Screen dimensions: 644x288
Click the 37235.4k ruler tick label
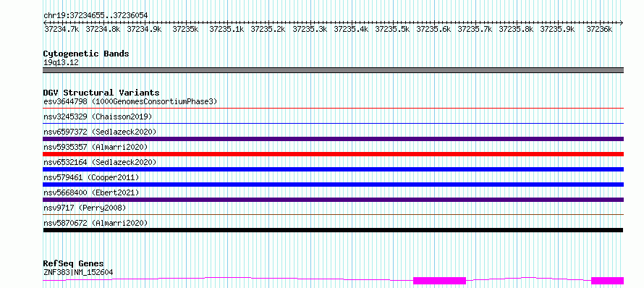pos(351,30)
